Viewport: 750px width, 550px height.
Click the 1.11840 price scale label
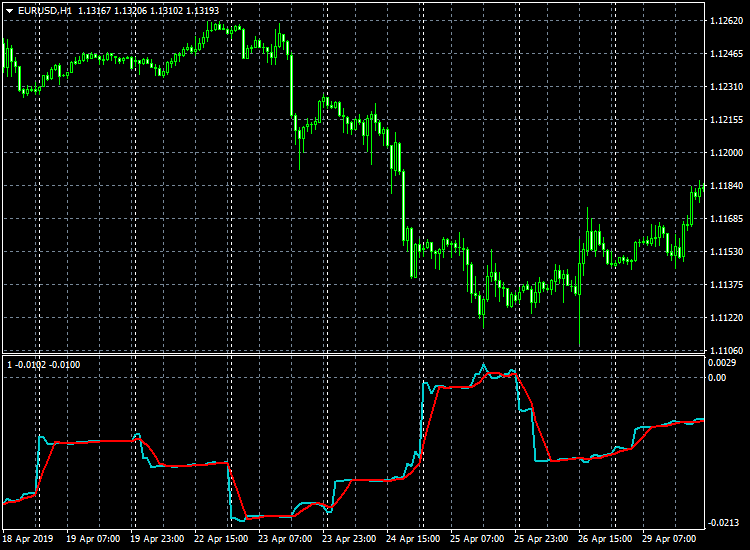(x=727, y=186)
